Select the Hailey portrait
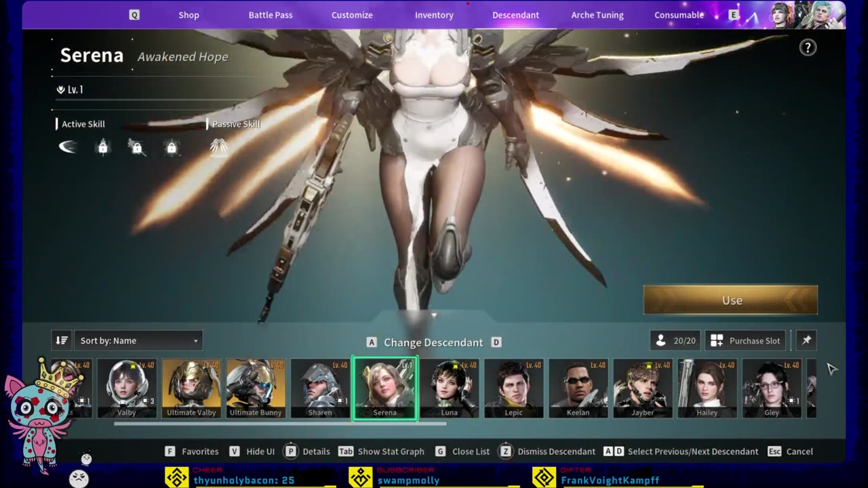This screenshot has width=868, height=488. click(x=707, y=388)
